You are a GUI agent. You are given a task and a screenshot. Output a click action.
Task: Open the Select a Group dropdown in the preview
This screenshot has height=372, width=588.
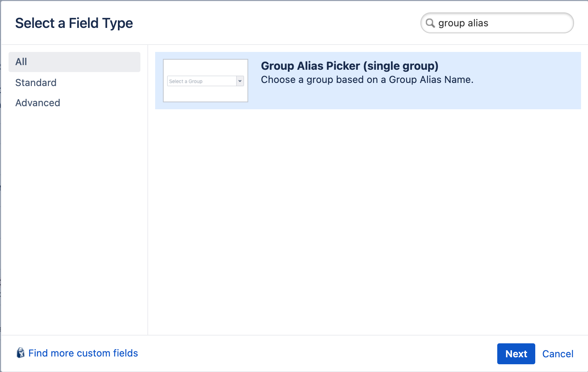pyautogui.click(x=202, y=81)
